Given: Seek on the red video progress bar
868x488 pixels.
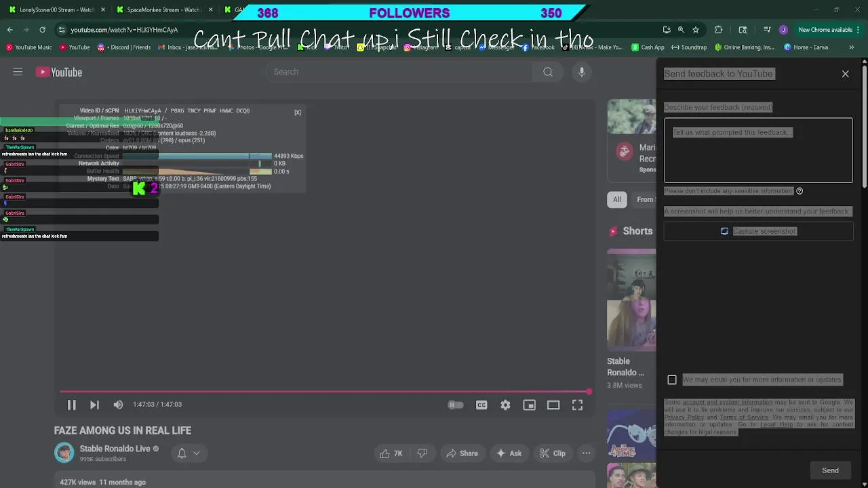Looking at the screenshot, I should 325,392.
